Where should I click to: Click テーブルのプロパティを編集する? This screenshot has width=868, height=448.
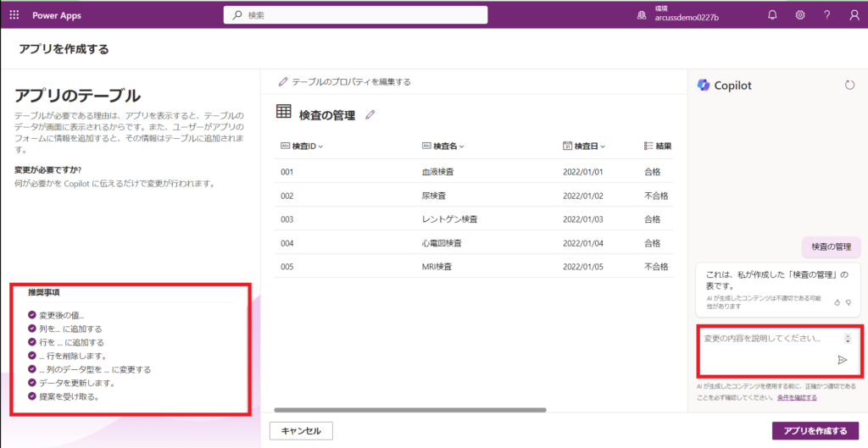[x=352, y=82]
